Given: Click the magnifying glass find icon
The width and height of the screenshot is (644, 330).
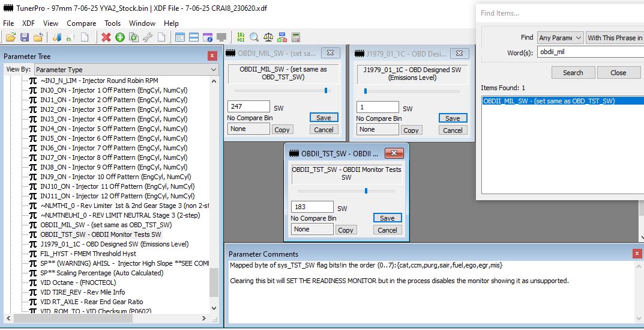Looking at the screenshot, I should tap(254, 37).
